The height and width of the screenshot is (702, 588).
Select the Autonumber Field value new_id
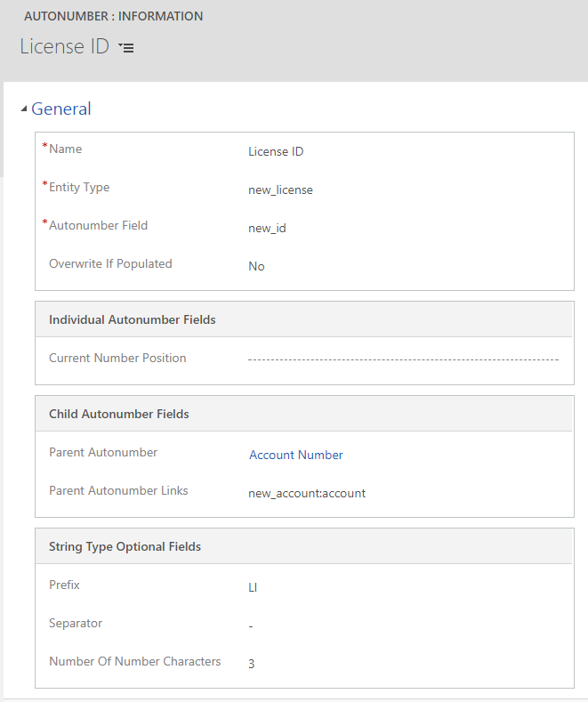coord(267,229)
